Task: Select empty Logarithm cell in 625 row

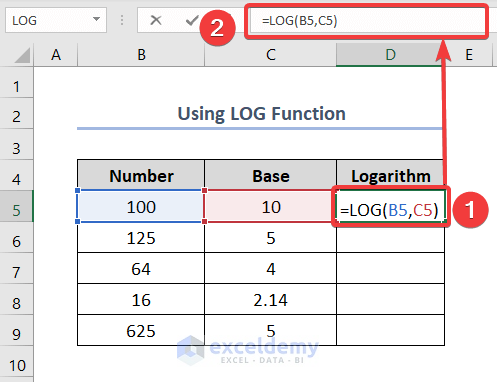Action: (x=390, y=330)
